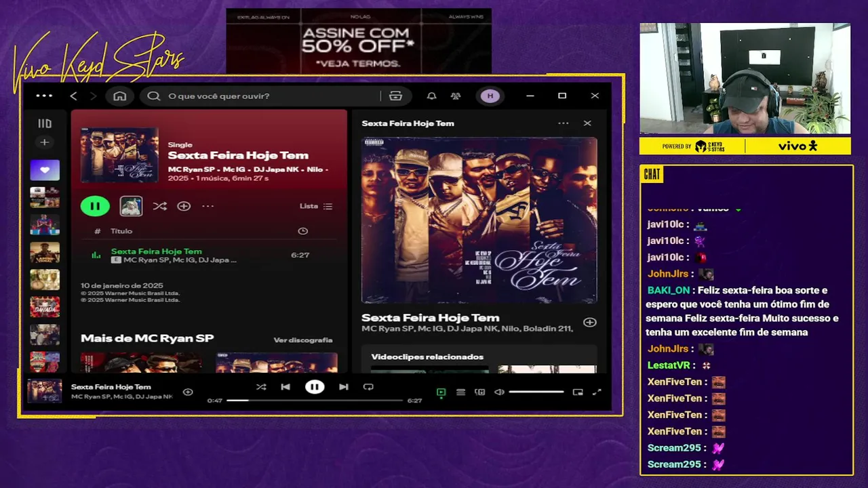868x488 pixels.
Task: Click the duration clock column header
Action: (x=303, y=231)
